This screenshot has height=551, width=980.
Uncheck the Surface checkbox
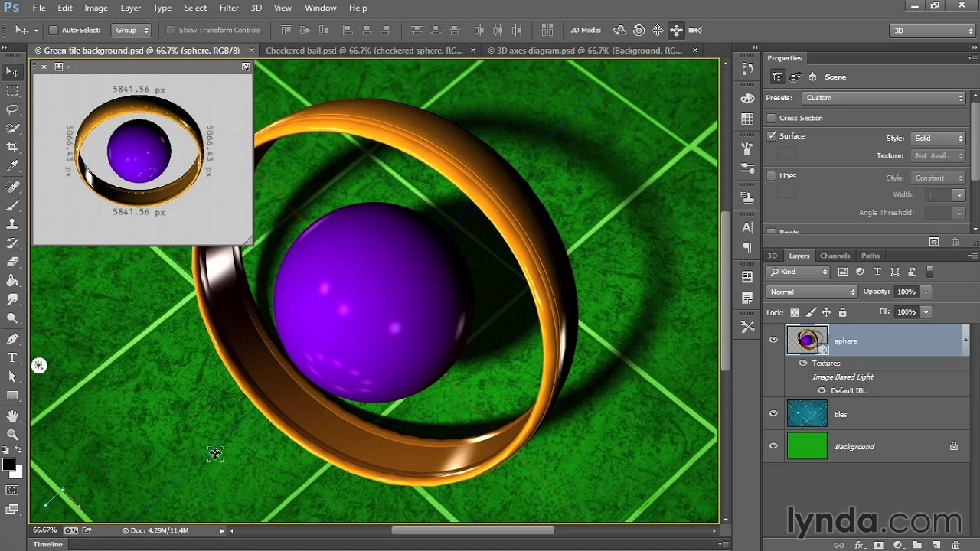click(x=771, y=136)
